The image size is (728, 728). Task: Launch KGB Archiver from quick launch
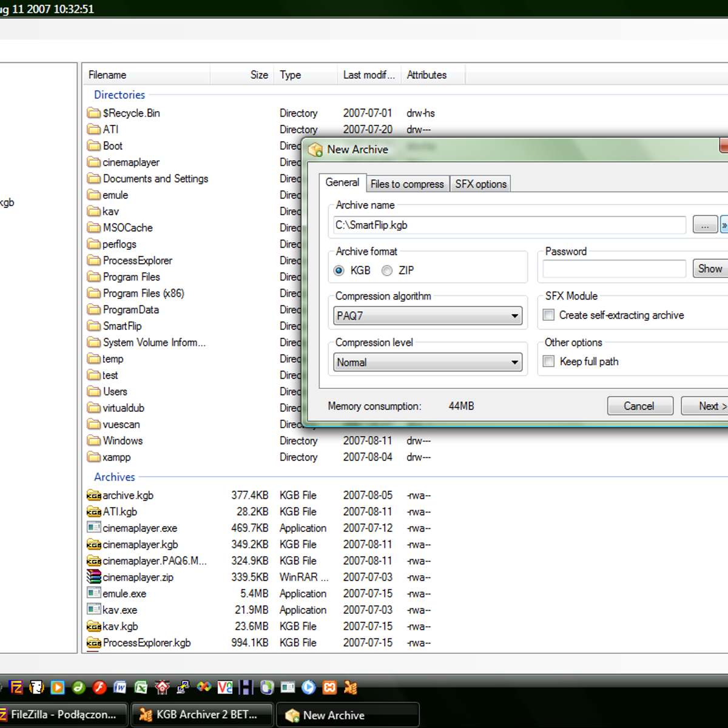tap(351, 687)
